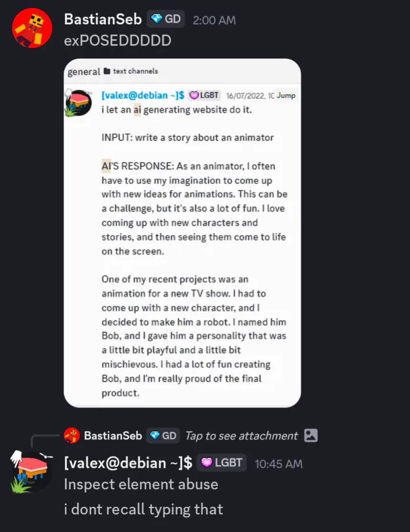
Task: Click the "Inspect element abuse" message text
Action: click(141, 484)
